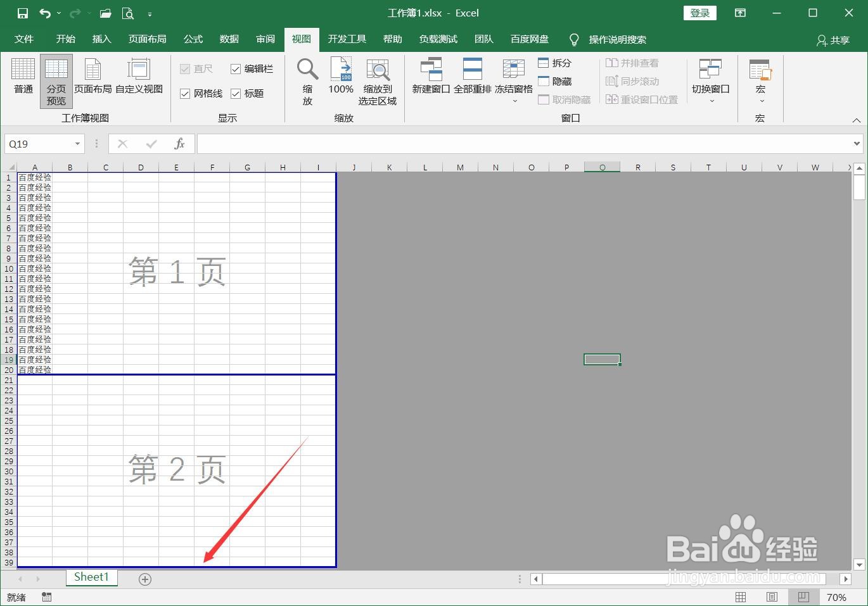Open the Page Layout (页面布局) view icon

point(93,77)
